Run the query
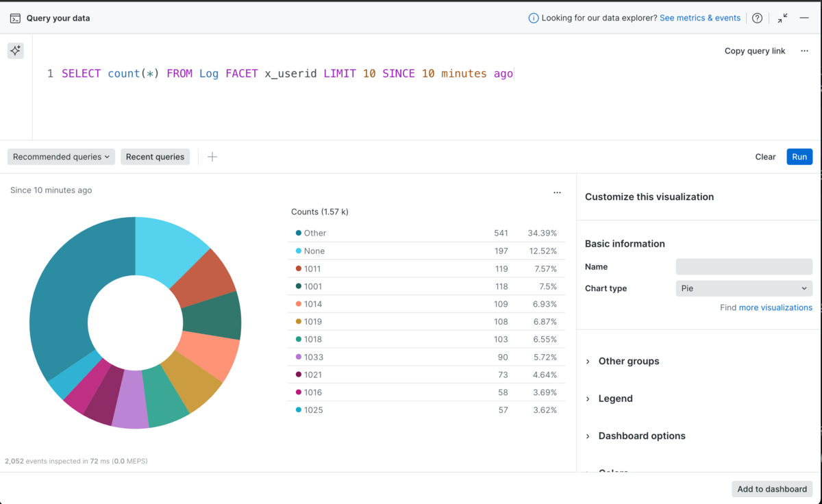 [799, 157]
